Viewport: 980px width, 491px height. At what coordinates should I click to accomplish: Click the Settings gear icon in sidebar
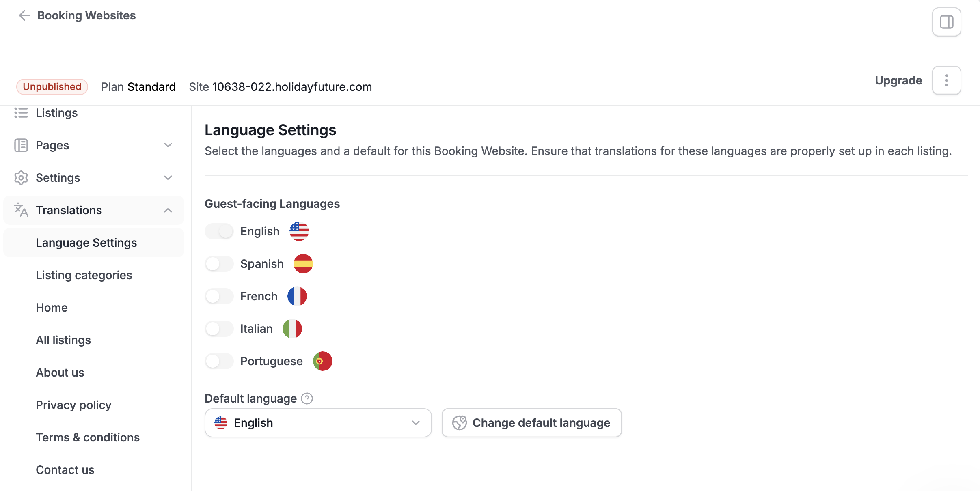pos(21,178)
